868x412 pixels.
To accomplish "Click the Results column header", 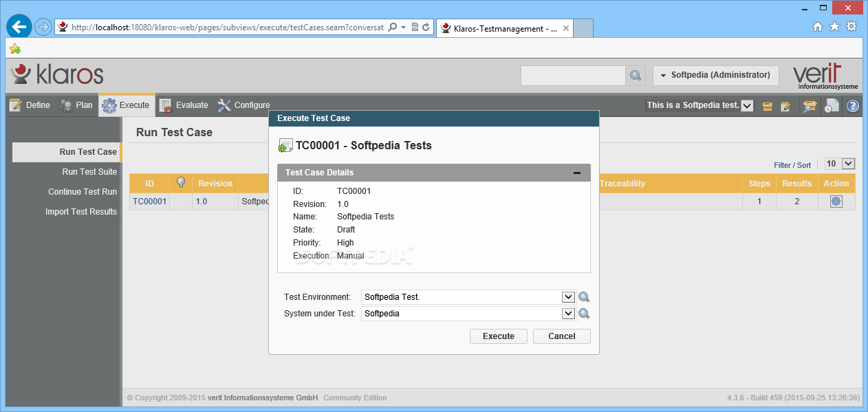I will pyautogui.click(x=797, y=184).
